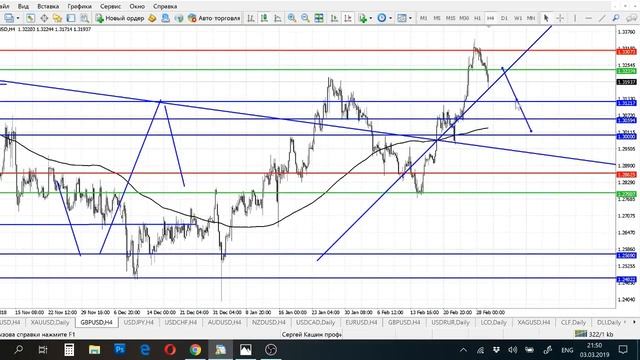This screenshot has height=360, width=640.
Task: Toggle chart auto scroll
Action: coord(334,18)
